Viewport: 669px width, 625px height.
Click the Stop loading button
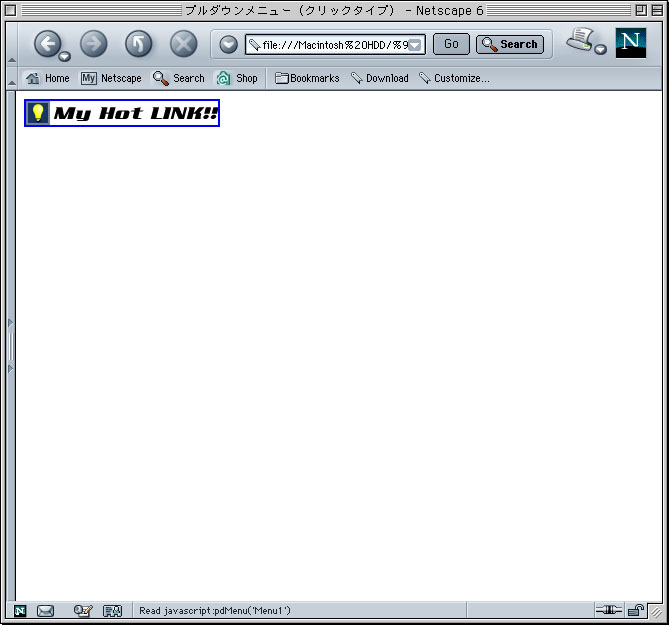pyautogui.click(x=183, y=44)
